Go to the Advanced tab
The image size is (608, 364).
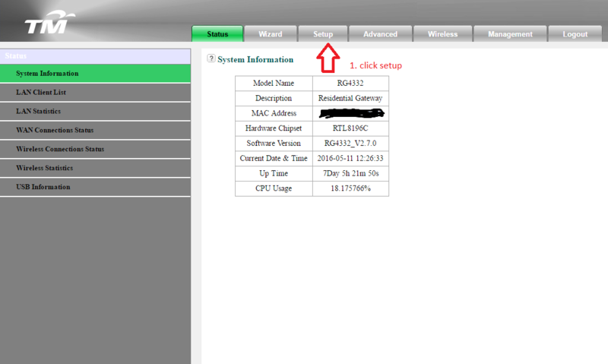click(380, 34)
